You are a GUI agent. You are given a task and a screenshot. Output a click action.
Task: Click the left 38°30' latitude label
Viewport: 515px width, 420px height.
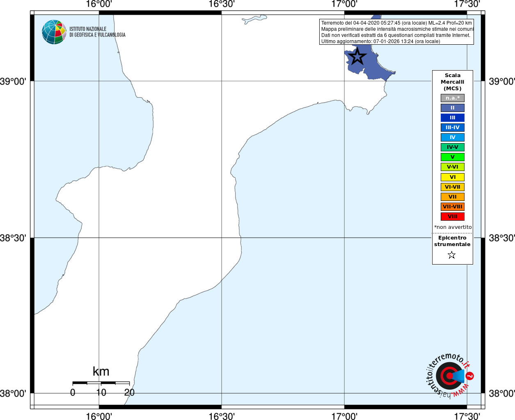tap(13, 238)
